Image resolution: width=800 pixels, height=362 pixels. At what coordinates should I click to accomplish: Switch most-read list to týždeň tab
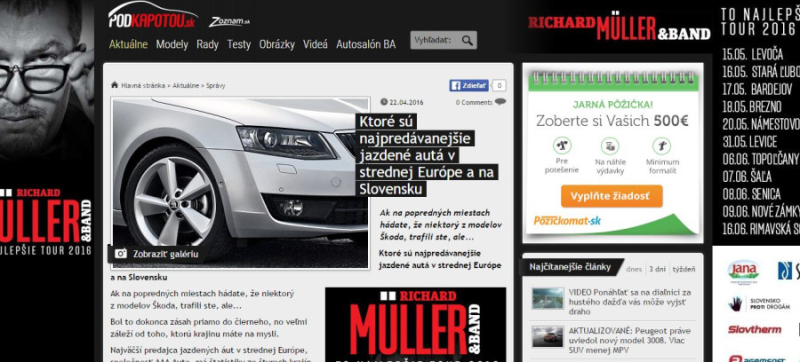[x=683, y=269]
